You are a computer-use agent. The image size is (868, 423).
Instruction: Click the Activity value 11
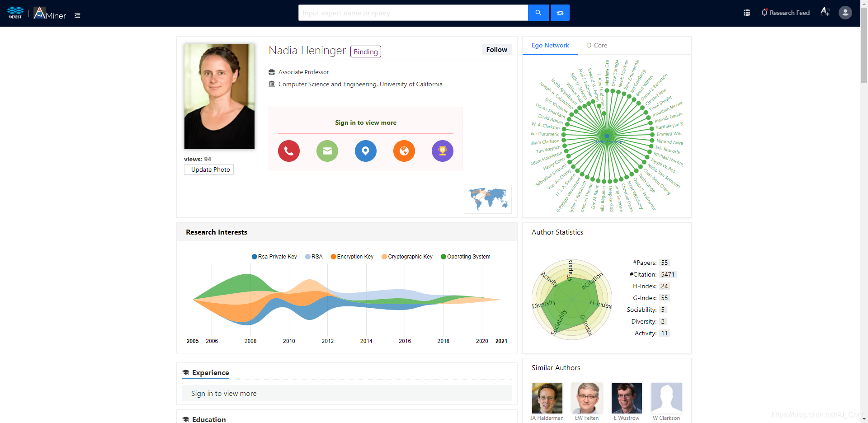tap(664, 333)
